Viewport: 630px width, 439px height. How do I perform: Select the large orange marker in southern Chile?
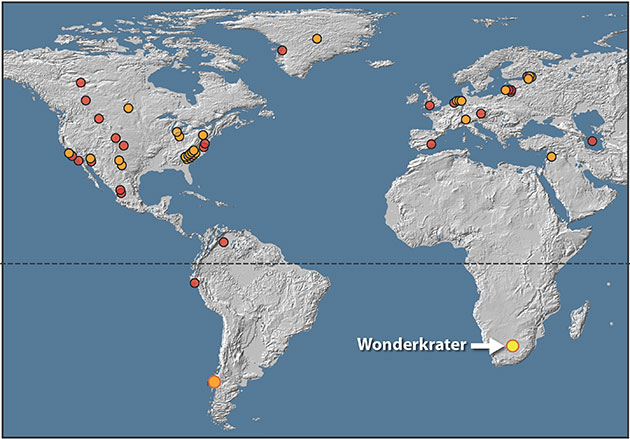213,381
